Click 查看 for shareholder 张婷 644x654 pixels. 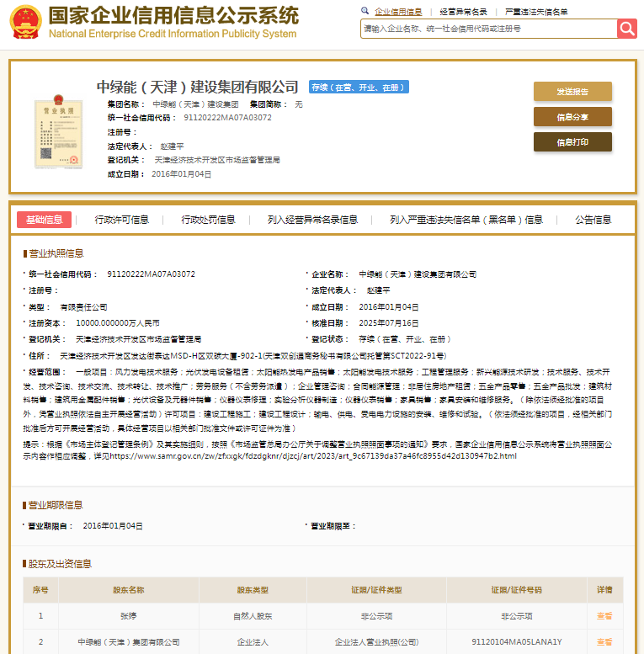tap(604, 616)
